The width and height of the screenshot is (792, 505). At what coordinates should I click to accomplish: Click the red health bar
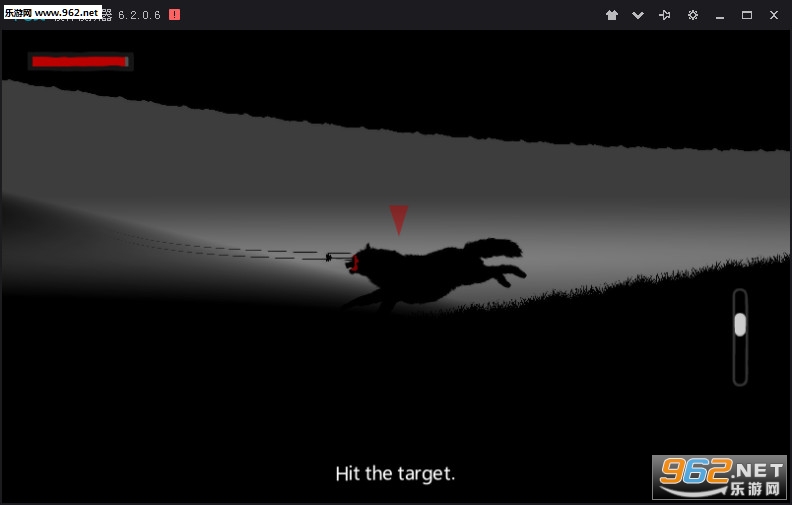(x=79, y=62)
